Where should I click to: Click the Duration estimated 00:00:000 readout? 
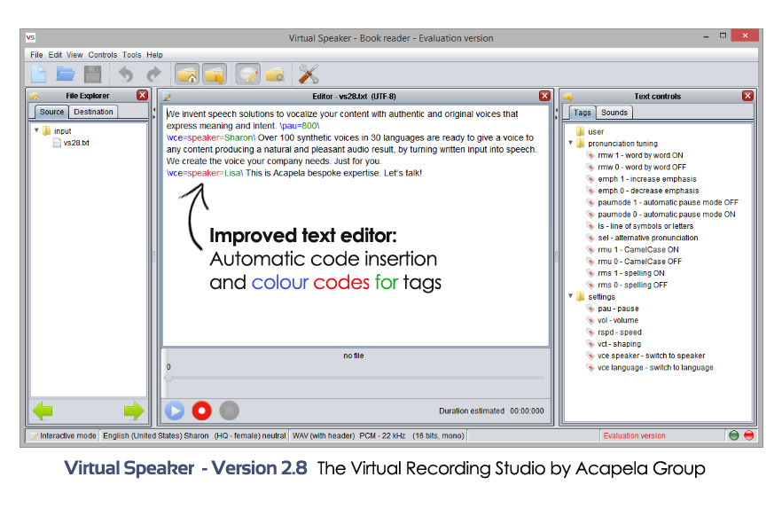(491, 411)
